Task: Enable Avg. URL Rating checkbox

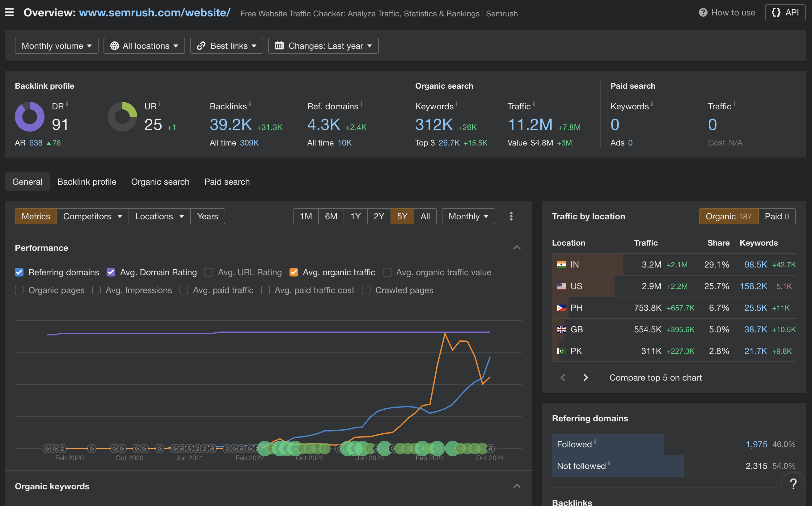Action: [x=209, y=272]
